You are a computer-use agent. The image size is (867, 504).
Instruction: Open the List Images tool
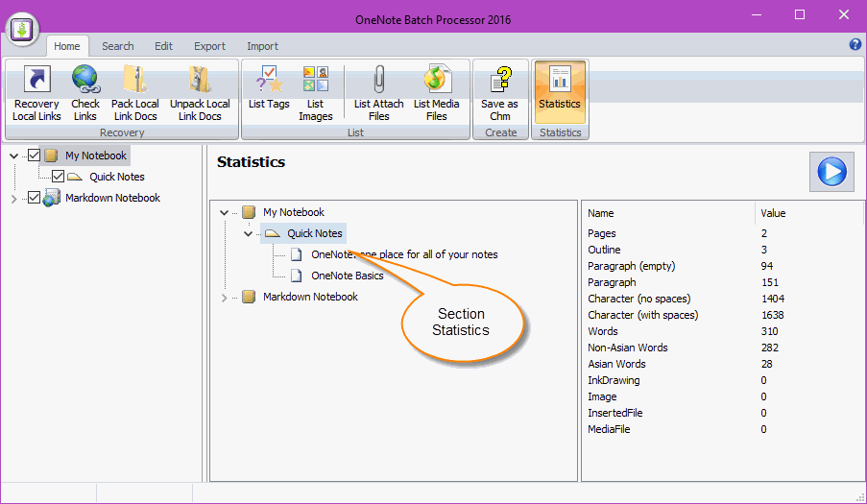(x=315, y=93)
